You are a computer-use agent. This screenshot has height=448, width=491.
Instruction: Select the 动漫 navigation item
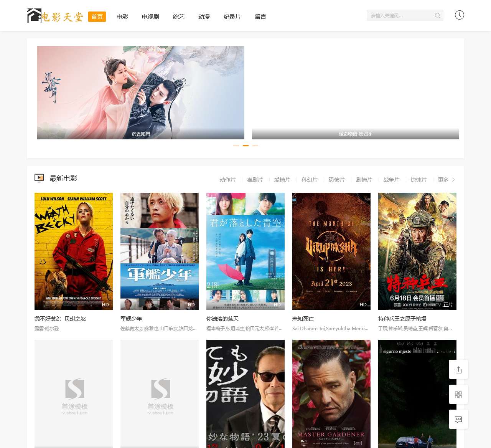tap(204, 17)
